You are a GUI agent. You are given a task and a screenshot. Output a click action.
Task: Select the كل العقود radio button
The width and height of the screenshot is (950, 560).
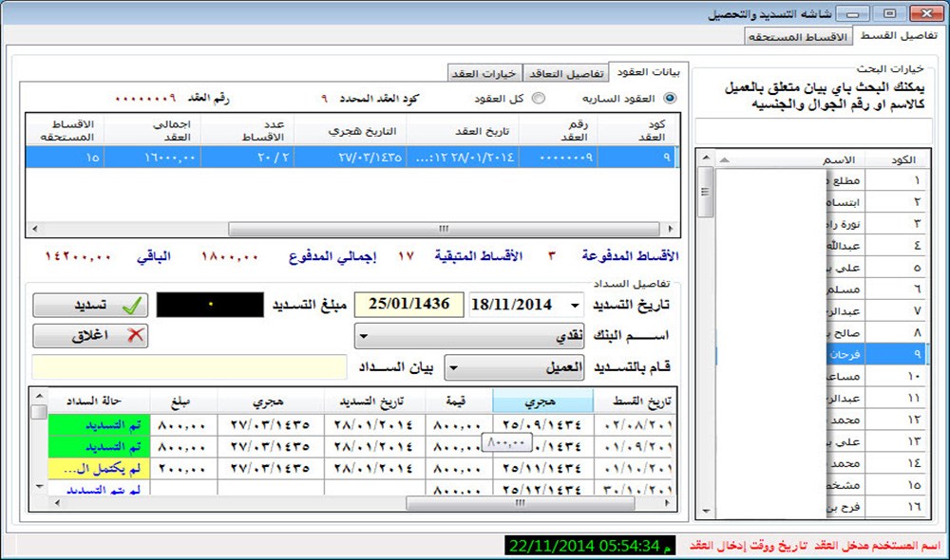540,99
